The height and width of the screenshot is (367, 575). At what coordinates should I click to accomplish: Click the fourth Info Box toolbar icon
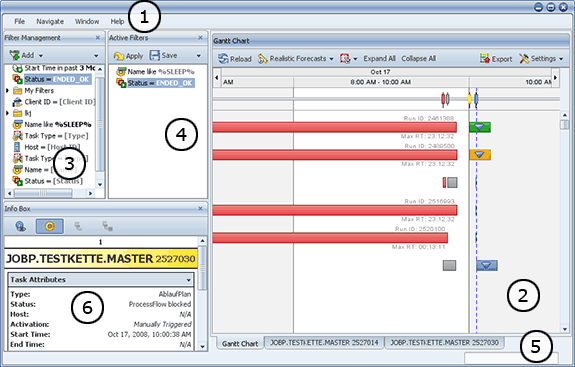(x=107, y=226)
